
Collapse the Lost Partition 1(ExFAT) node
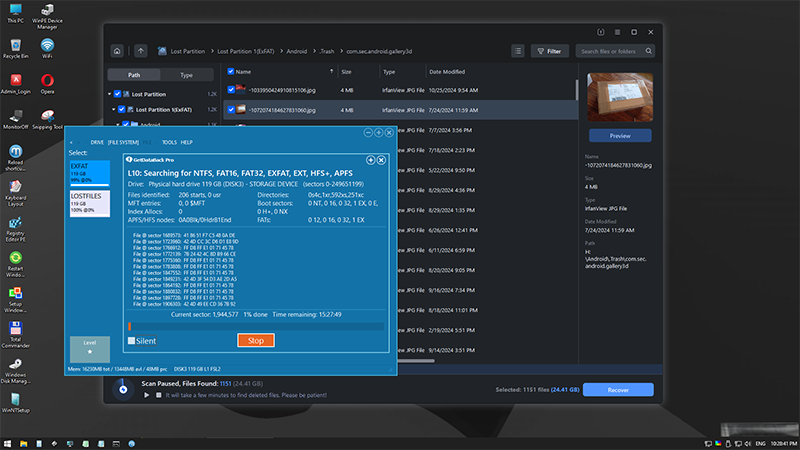point(117,109)
